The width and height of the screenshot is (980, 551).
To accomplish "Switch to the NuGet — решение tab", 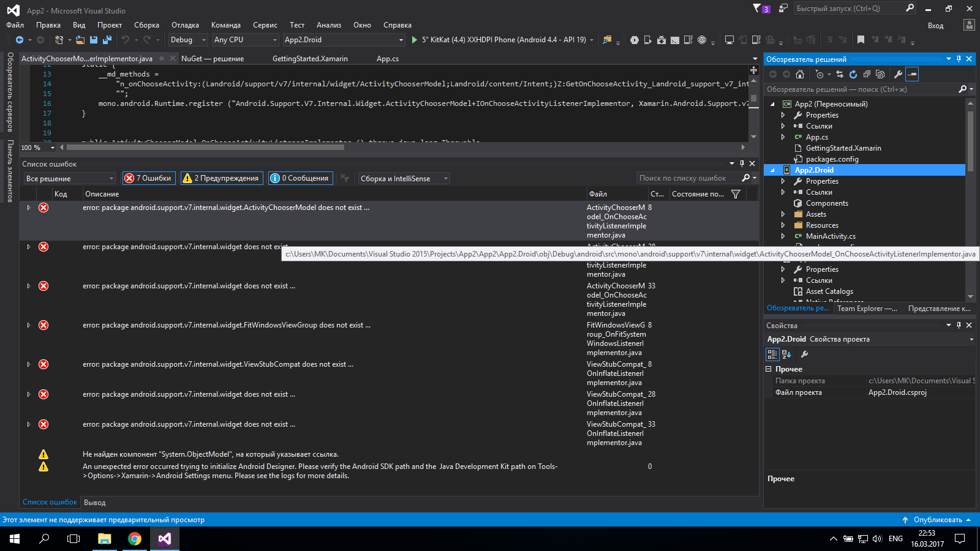I will (x=213, y=59).
